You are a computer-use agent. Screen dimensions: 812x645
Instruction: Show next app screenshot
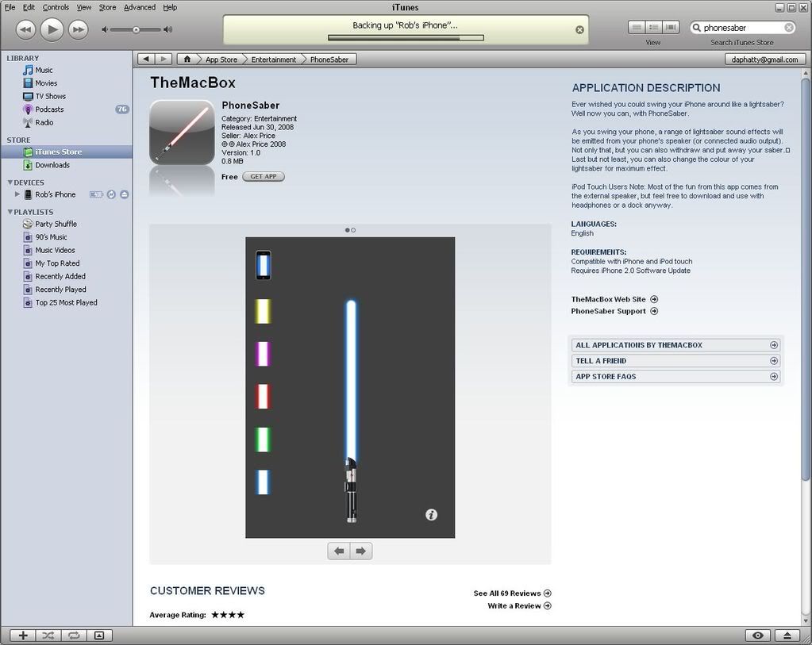click(x=361, y=551)
